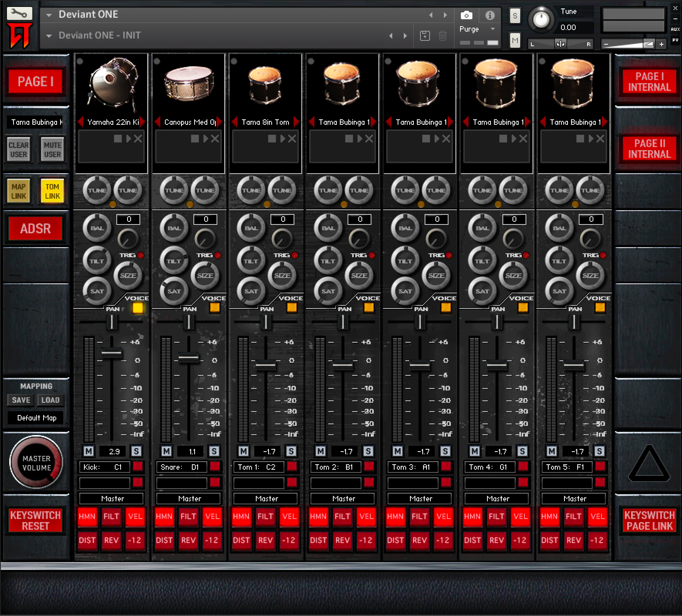682x616 pixels.
Task: Open the Purge dropdown menu
Action: click(492, 29)
